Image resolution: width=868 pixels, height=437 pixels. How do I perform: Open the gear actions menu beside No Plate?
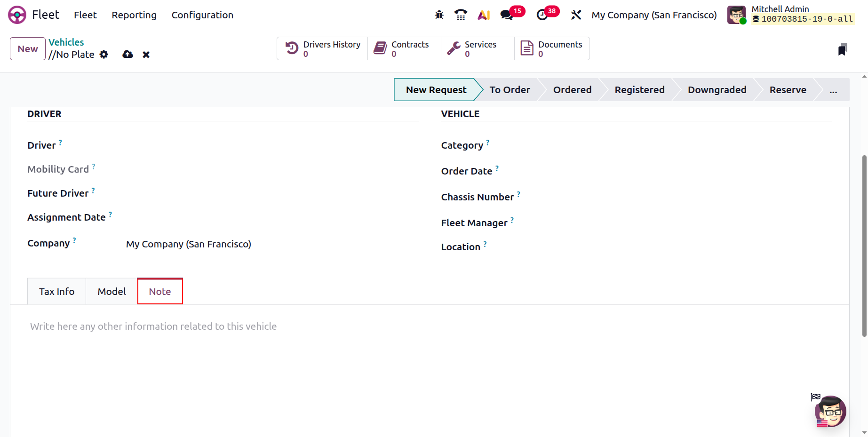pyautogui.click(x=104, y=55)
